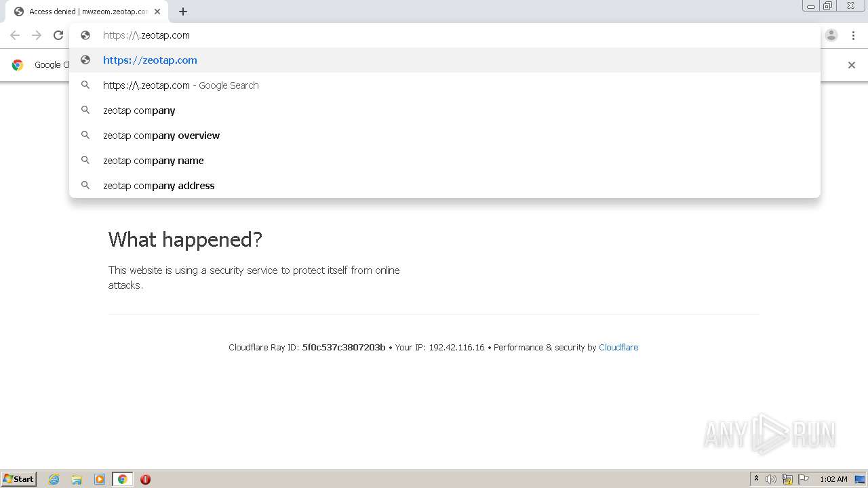Open the network tray icon
The height and width of the screenshot is (488, 868).
(x=787, y=479)
